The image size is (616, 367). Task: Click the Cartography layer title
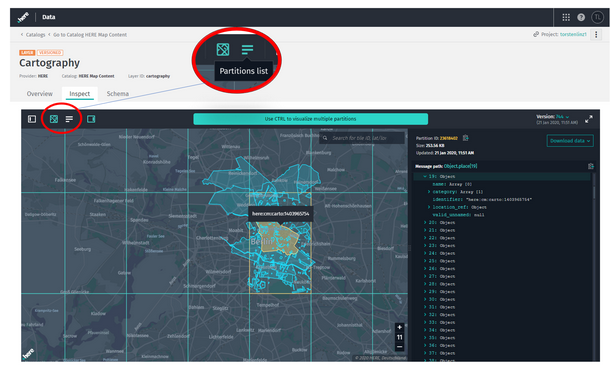(50, 63)
